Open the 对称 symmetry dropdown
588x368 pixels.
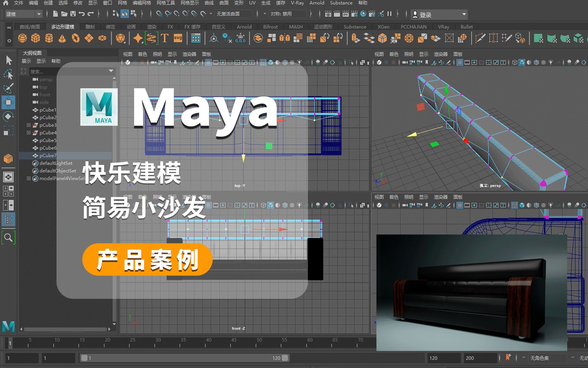coord(287,14)
